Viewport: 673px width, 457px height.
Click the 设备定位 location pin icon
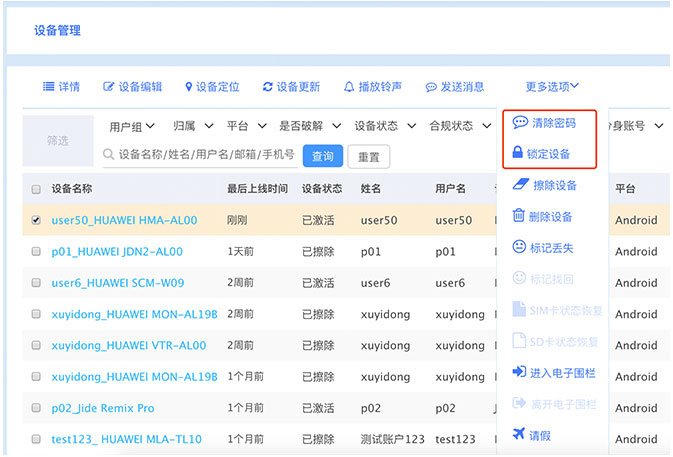(188, 87)
